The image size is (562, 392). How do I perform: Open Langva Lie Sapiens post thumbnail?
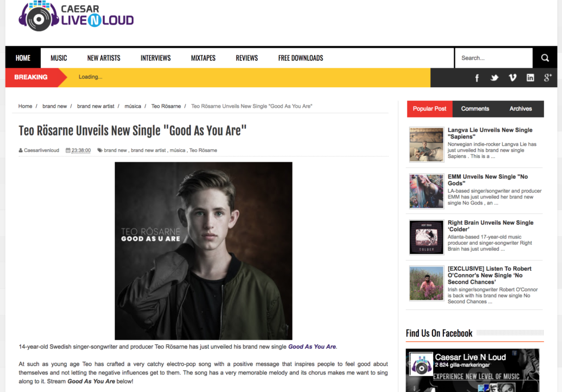426,145
